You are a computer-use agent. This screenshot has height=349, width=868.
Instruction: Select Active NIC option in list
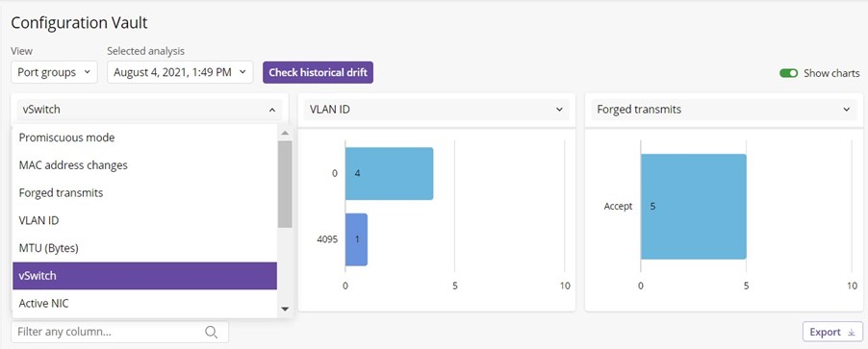144,303
